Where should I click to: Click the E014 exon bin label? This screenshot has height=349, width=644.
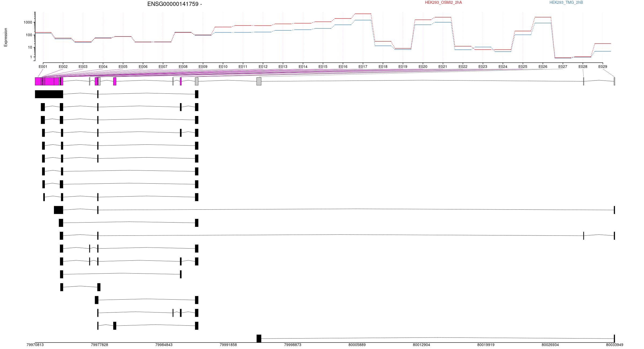pyautogui.click(x=303, y=67)
